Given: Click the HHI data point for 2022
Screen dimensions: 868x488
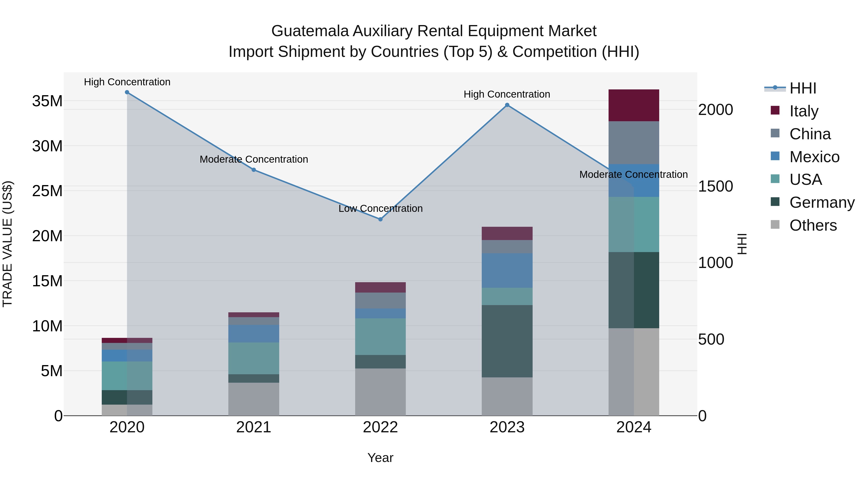Looking at the screenshot, I should pos(380,219).
